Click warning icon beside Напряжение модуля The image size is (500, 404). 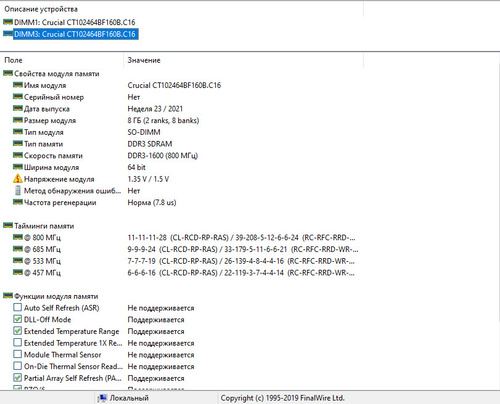[x=18, y=179]
